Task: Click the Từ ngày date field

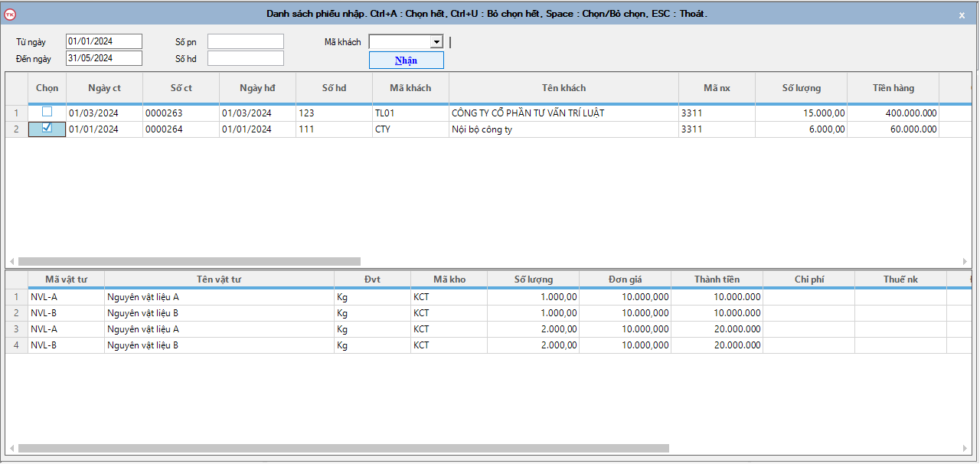Action: click(104, 41)
